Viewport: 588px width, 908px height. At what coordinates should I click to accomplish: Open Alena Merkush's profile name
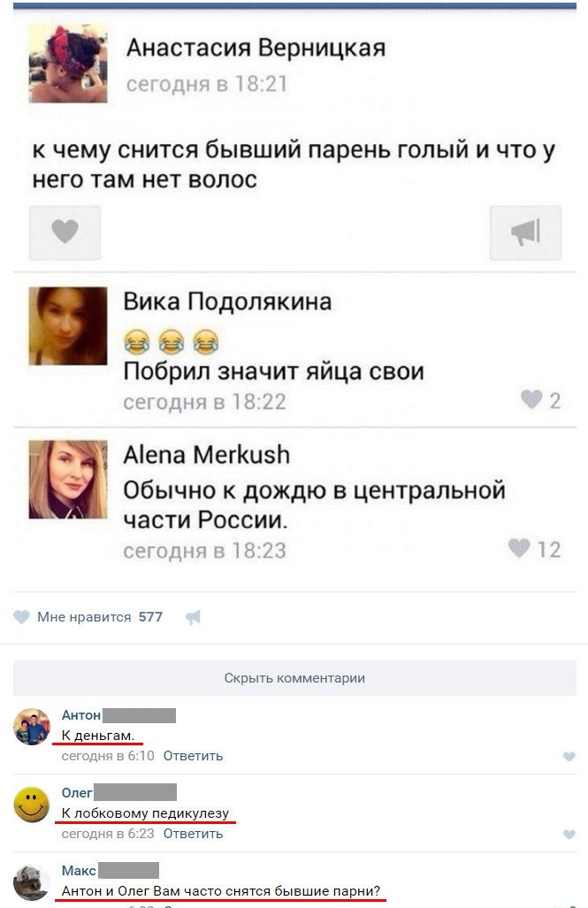pos(206,454)
